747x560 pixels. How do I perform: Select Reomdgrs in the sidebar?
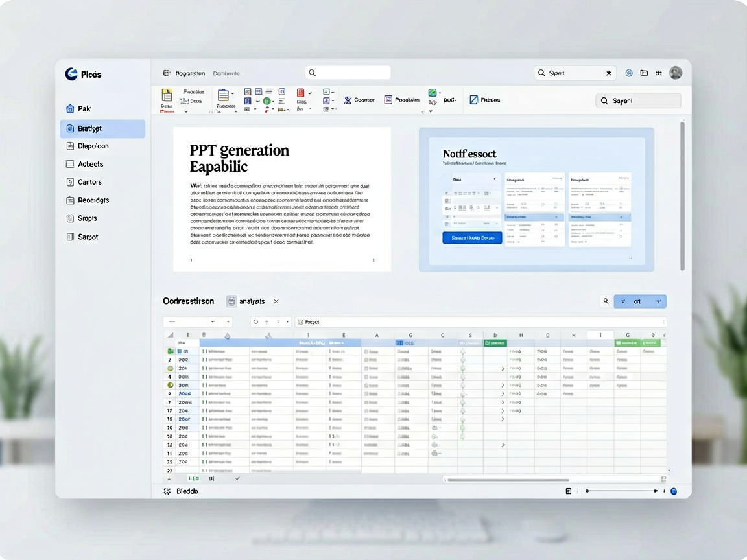(88, 200)
